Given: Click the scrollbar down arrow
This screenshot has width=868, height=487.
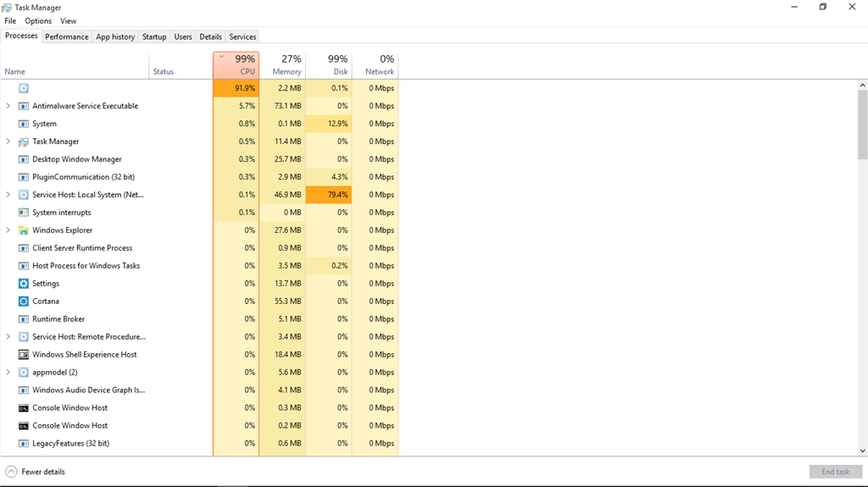Looking at the screenshot, I should coord(862,451).
